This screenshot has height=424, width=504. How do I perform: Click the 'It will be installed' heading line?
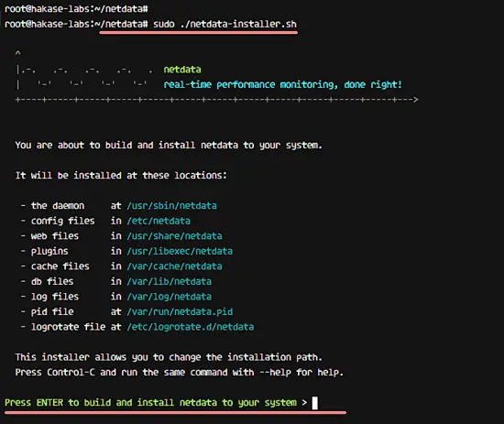tap(121, 176)
